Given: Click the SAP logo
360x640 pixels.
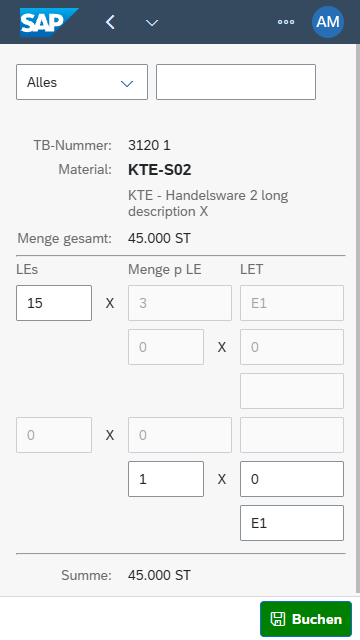Looking at the screenshot, I should (x=49, y=22).
